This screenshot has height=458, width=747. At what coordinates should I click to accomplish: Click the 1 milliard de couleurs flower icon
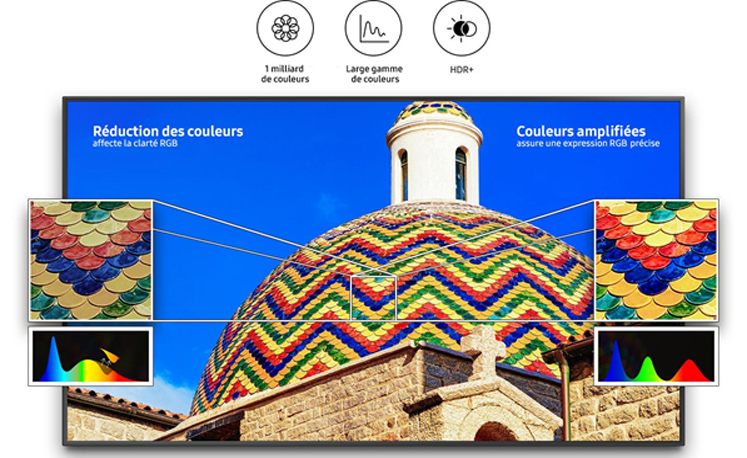(285, 28)
